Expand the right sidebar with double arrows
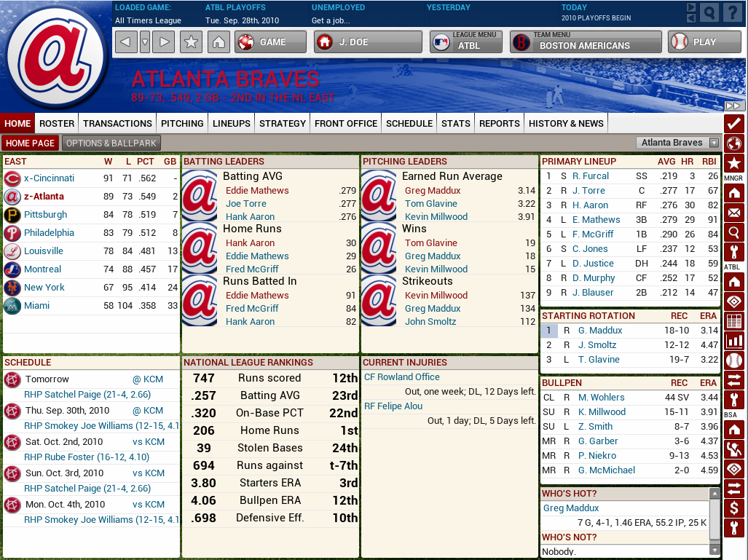Viewport: 748px width, 560px height. [733, 106]
